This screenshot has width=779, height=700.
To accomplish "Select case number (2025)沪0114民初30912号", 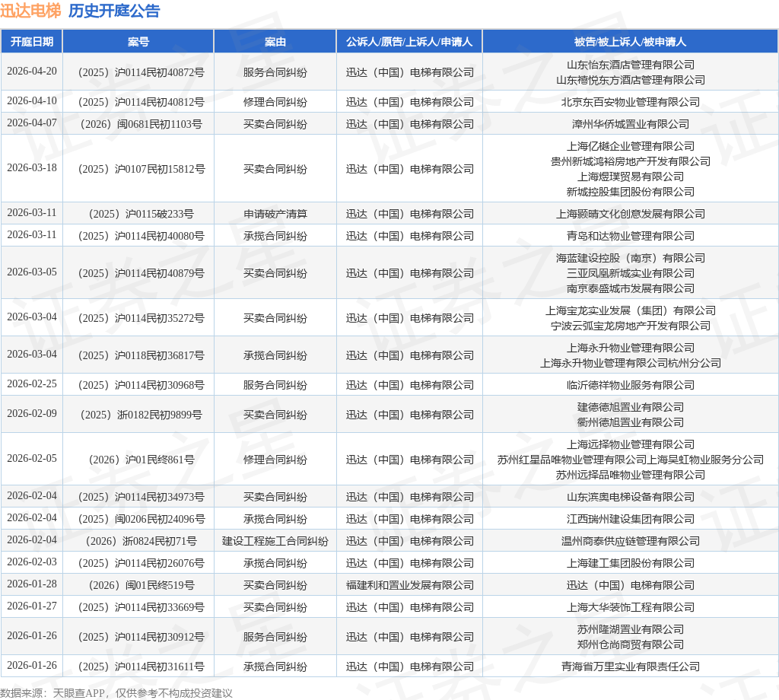I will [141, 637].
